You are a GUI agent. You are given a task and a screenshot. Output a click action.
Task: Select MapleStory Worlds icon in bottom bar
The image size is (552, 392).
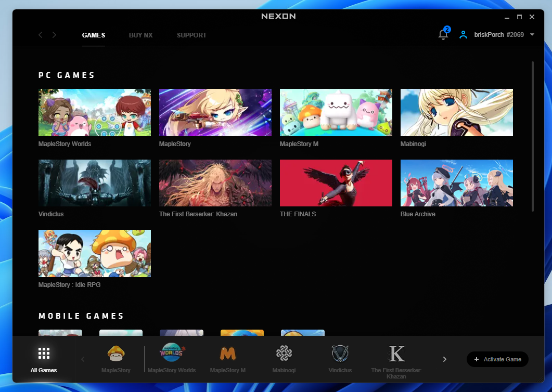[172, 352]
